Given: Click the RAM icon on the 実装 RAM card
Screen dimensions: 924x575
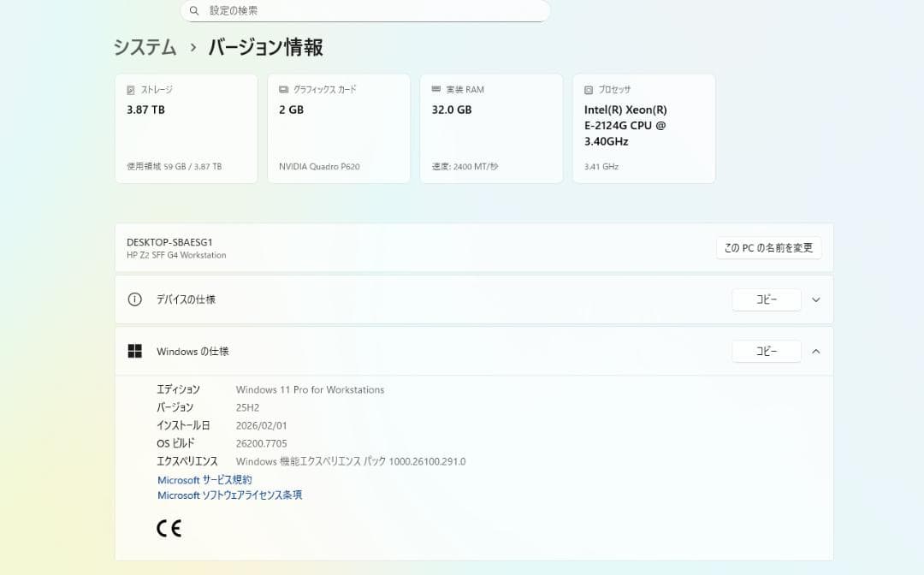Looking at the screenshot, I should pos(436,89).
